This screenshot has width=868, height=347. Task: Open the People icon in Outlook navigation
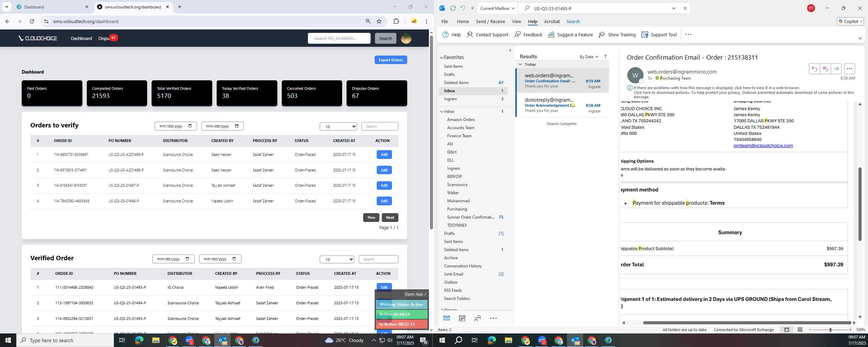tap(477, 318)
